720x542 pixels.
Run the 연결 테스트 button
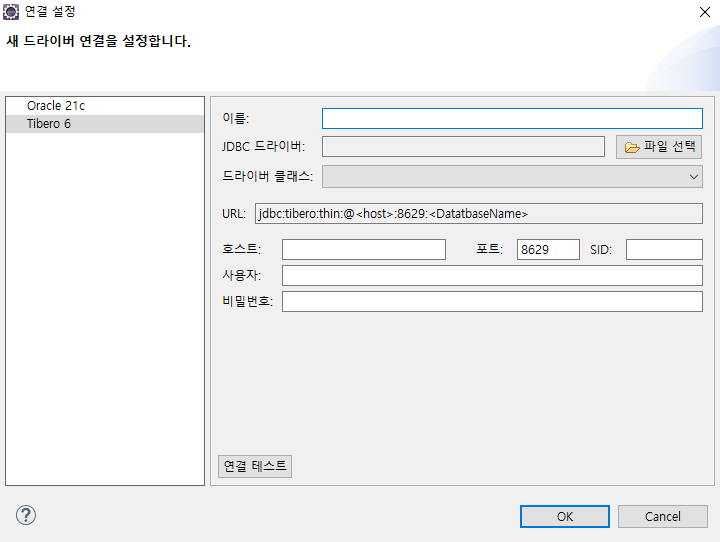click(x=255, y=466)
